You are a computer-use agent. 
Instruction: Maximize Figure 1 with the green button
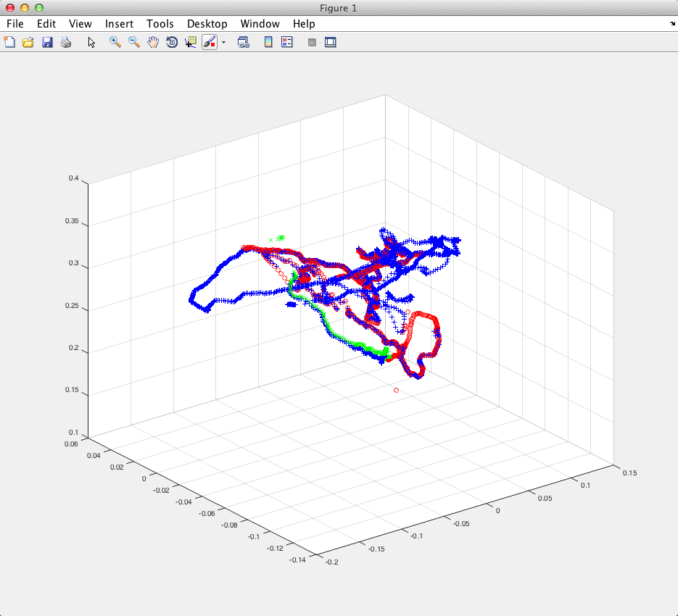39,8
